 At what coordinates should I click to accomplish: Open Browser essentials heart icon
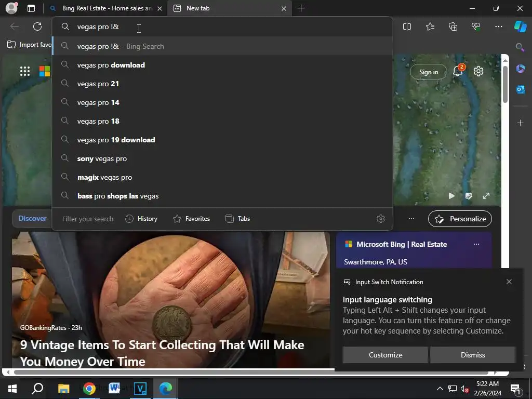(x=476, y=26)
